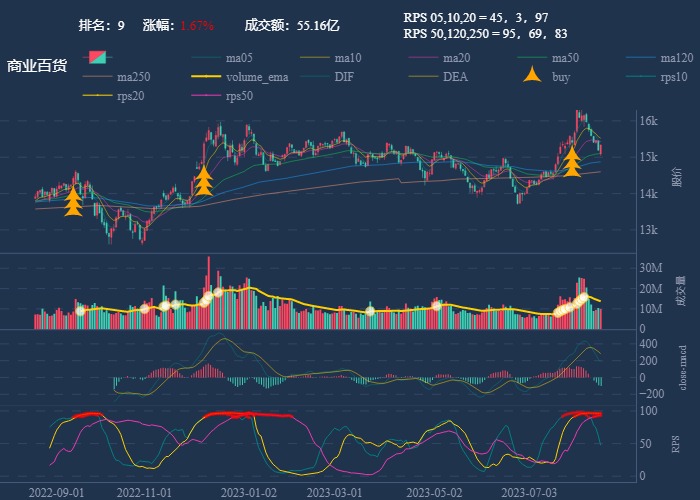Click the orange buy arrow legend icon

[x=534, y=76]
